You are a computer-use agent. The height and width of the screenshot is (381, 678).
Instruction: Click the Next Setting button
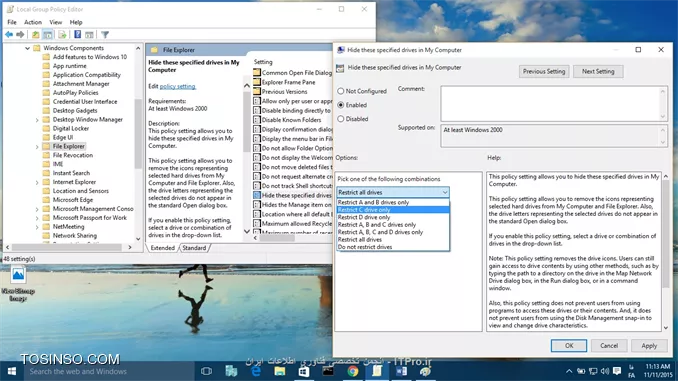(598, 71)
